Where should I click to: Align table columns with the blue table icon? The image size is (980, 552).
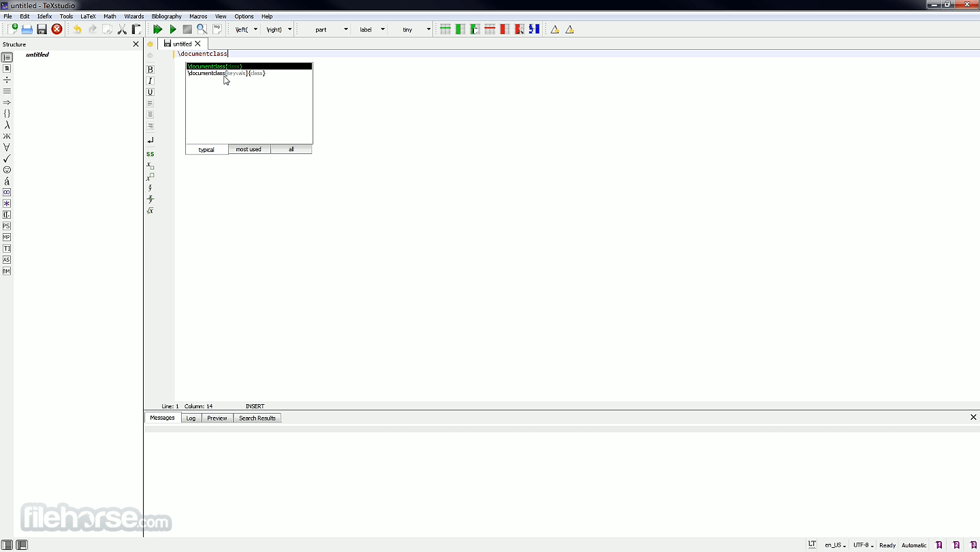coord(534,29)
